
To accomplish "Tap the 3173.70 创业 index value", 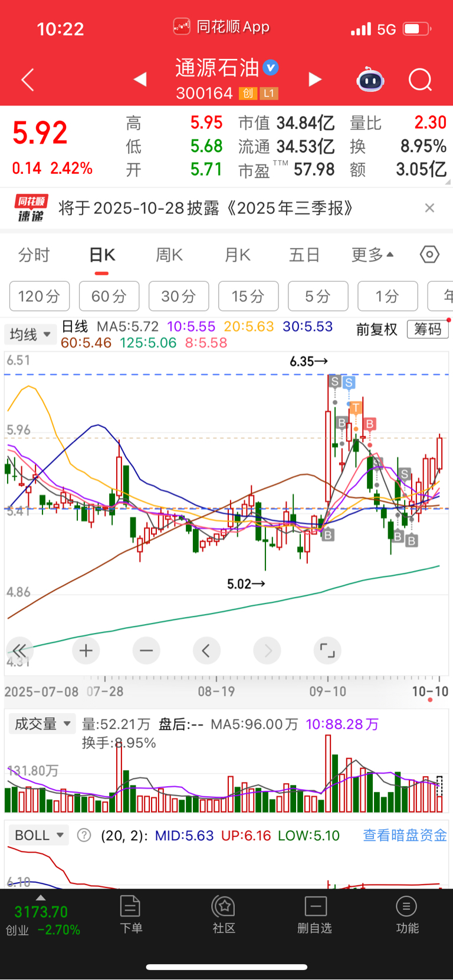I will 41,912.
